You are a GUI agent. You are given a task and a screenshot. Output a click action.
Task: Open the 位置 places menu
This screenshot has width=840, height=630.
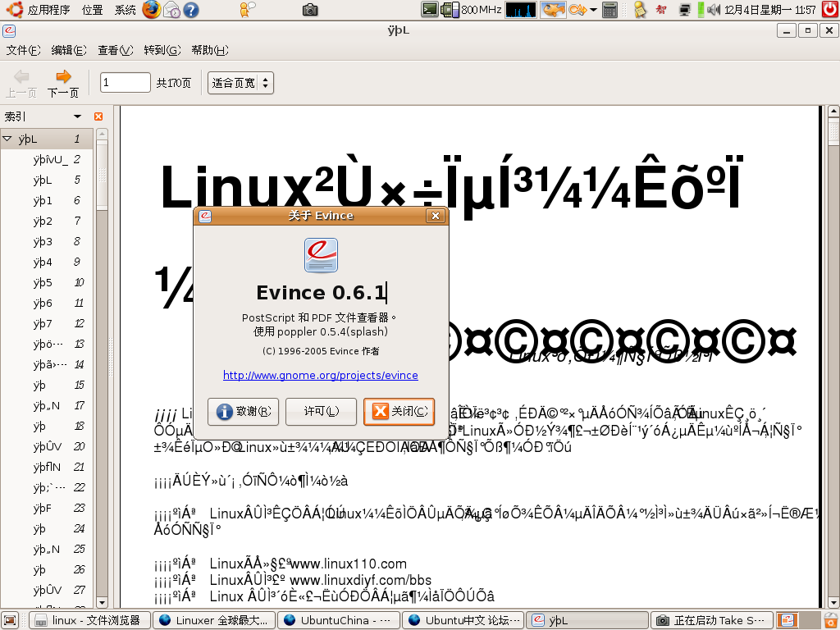pos(92,10)
